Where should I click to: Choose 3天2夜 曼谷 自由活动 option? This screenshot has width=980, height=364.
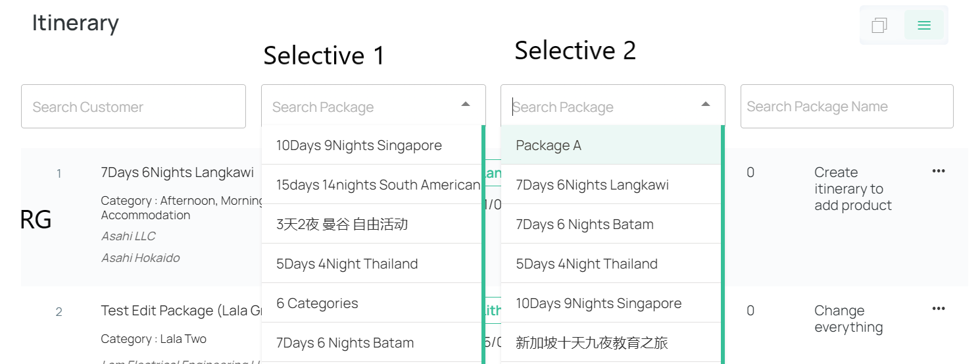(x=372, y=224)
